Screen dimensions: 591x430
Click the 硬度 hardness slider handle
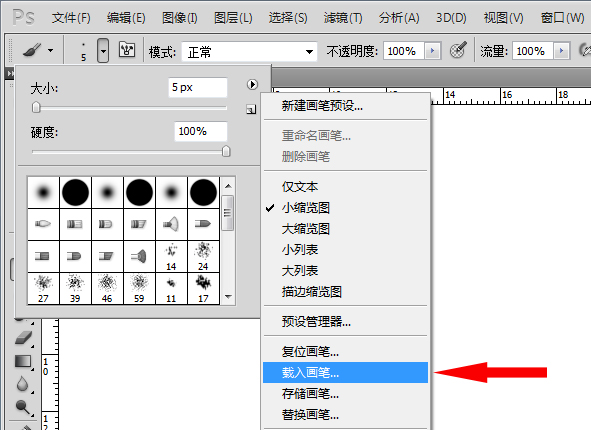[226, 151]
